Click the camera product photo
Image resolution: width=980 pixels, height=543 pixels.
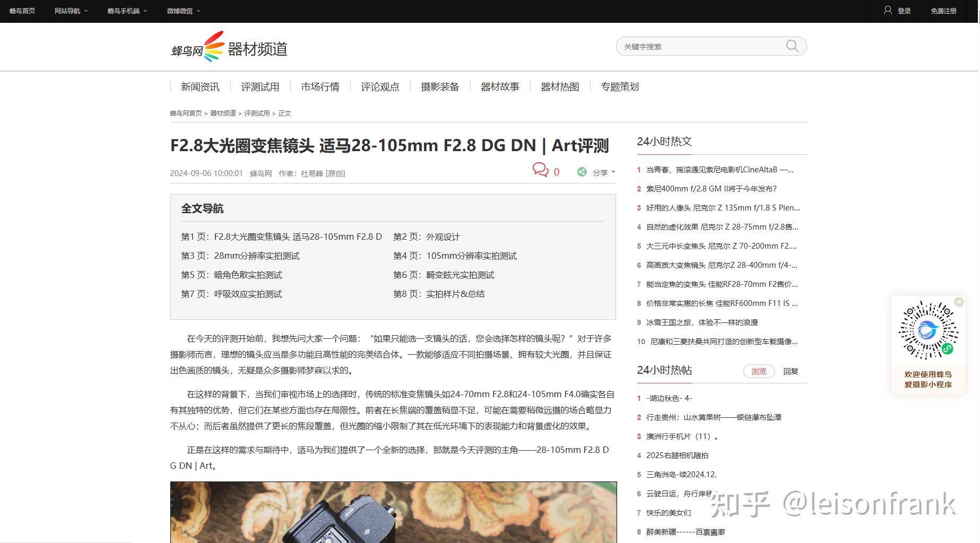pos(393,512)
